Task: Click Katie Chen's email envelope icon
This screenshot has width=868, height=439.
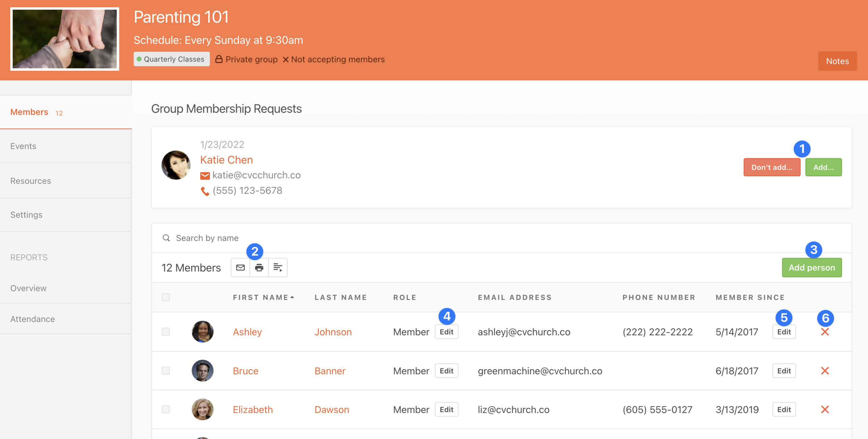Action: (x=205, y=176)
